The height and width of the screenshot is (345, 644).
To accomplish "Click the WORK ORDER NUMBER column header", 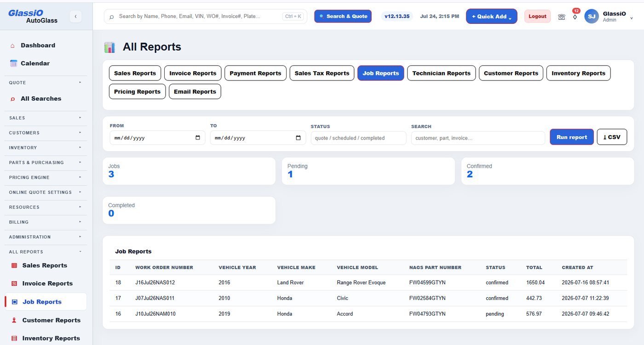I will click(x=164, y=267).
